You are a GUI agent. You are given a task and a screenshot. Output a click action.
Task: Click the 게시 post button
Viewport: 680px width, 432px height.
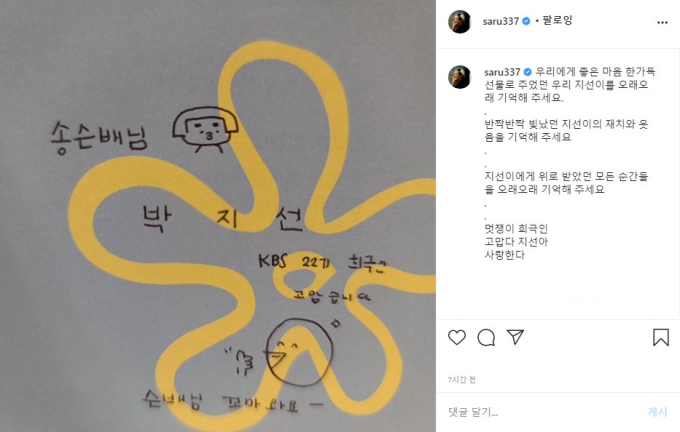pyautogui.click(x=657, y=412)
